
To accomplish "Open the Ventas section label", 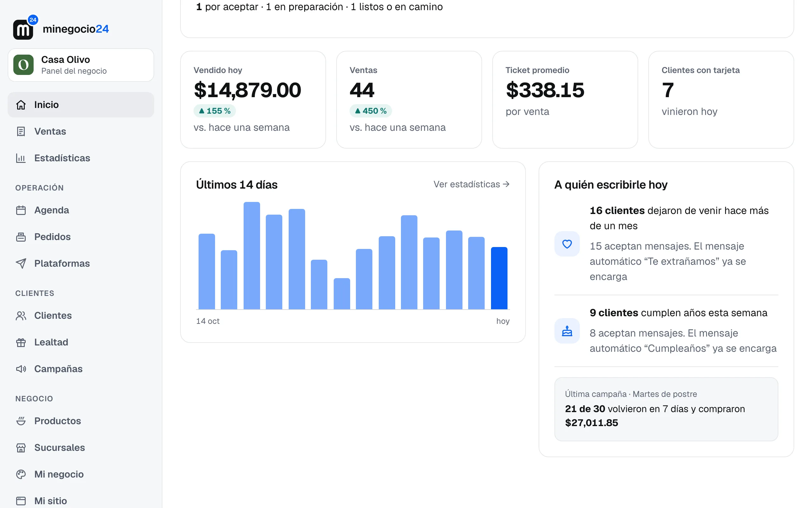I will (x=50, y=131).
